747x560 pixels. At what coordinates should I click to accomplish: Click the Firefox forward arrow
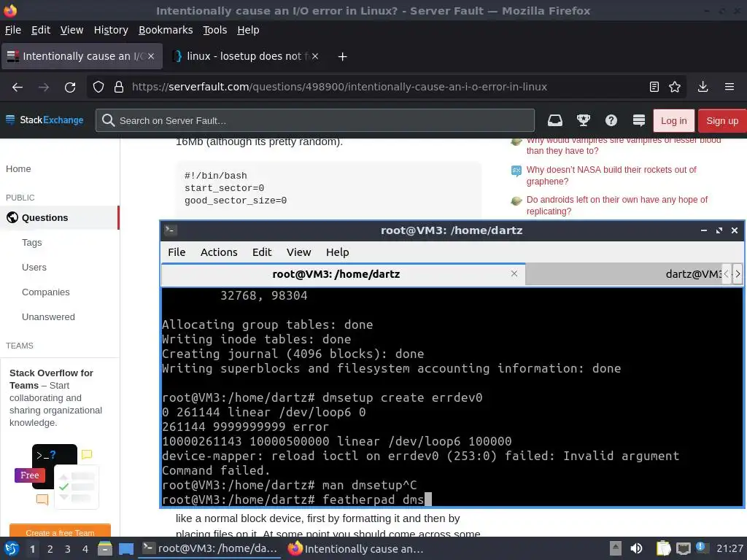[44, 87]
